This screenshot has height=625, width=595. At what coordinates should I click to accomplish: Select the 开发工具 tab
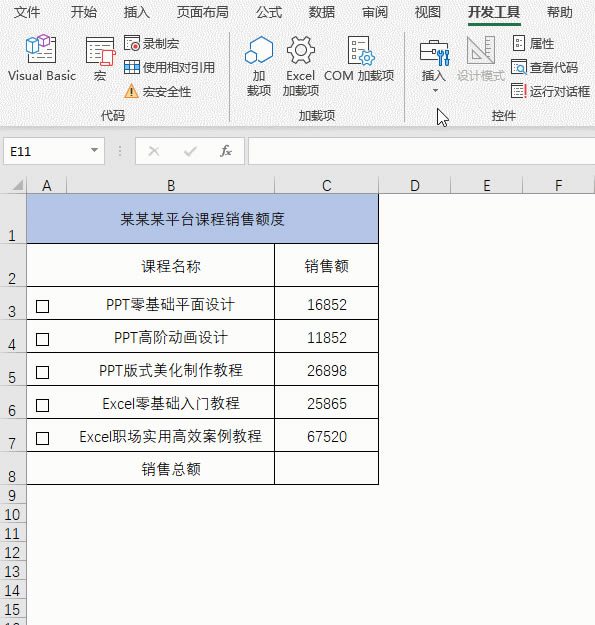(494, 12)
